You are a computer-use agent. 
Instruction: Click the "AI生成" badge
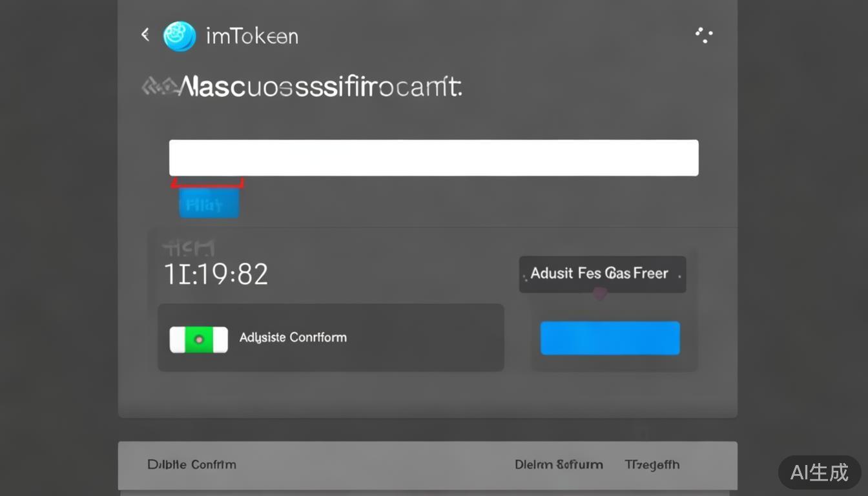(x=819, y=472)
